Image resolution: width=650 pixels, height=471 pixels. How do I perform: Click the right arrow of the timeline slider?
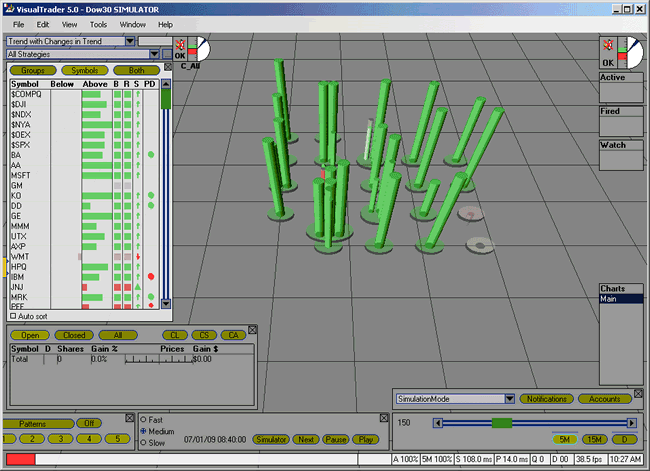pos(631,423)
